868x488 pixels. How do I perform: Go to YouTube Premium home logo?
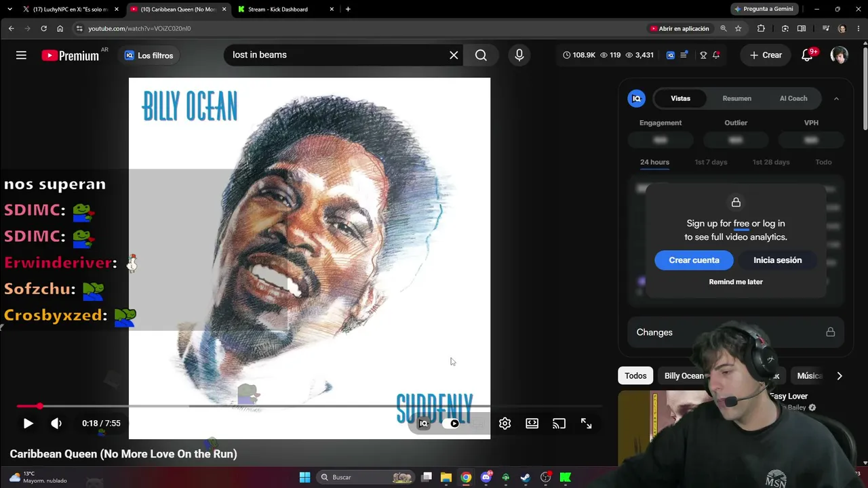(x=70, y=56)
